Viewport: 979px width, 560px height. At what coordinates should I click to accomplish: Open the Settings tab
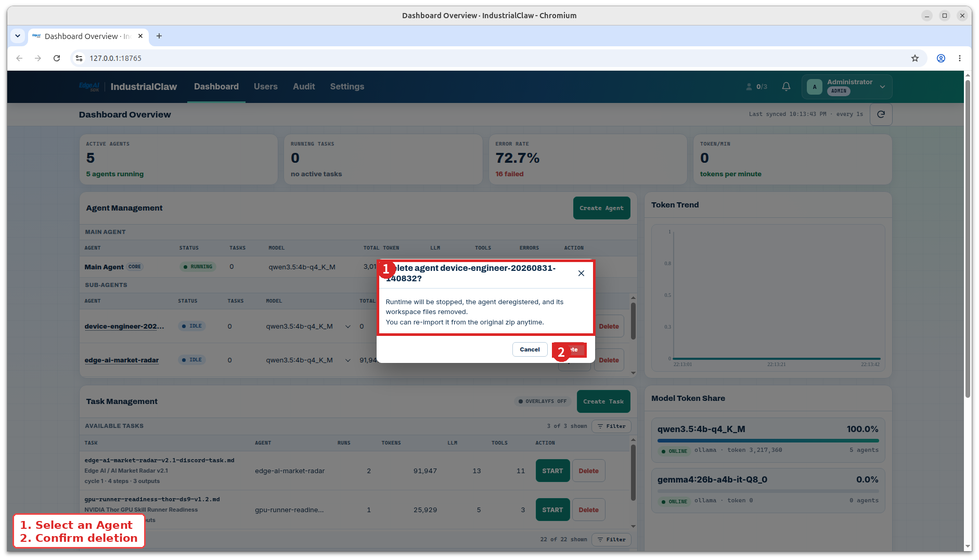coord(347,87)
